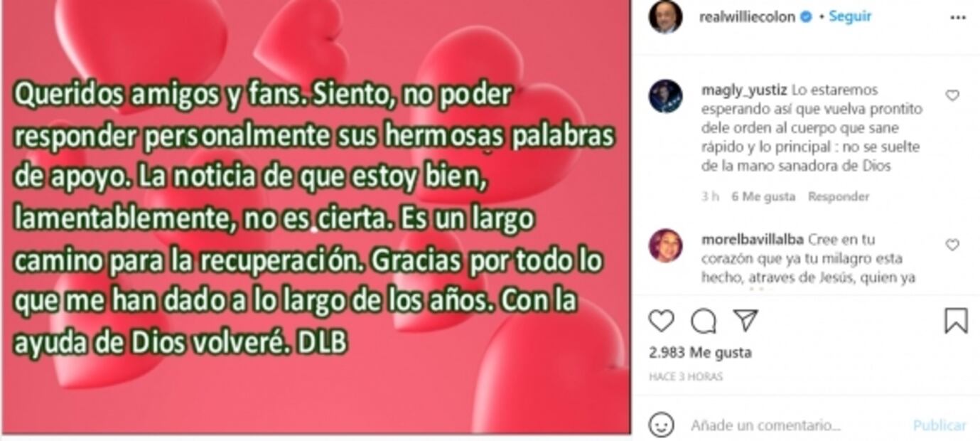Open comments via the speech bubble icon
This screenshot has width=980, height=441.
pyautogui.click(x=704, y=322)
